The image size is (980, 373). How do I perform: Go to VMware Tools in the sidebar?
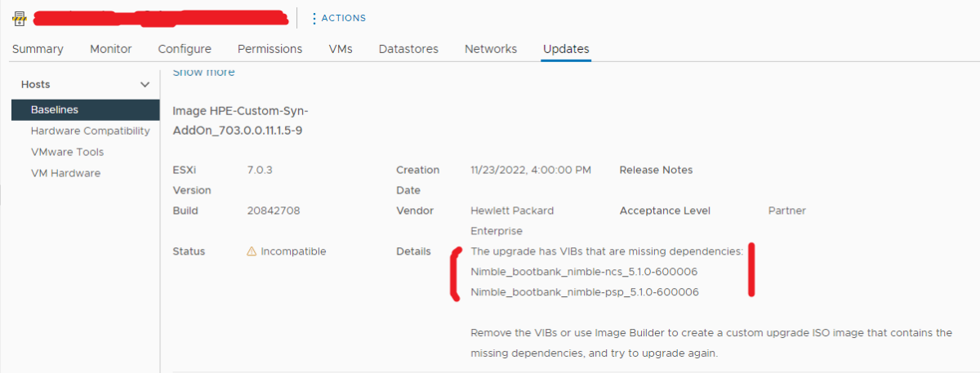point(67,152)
